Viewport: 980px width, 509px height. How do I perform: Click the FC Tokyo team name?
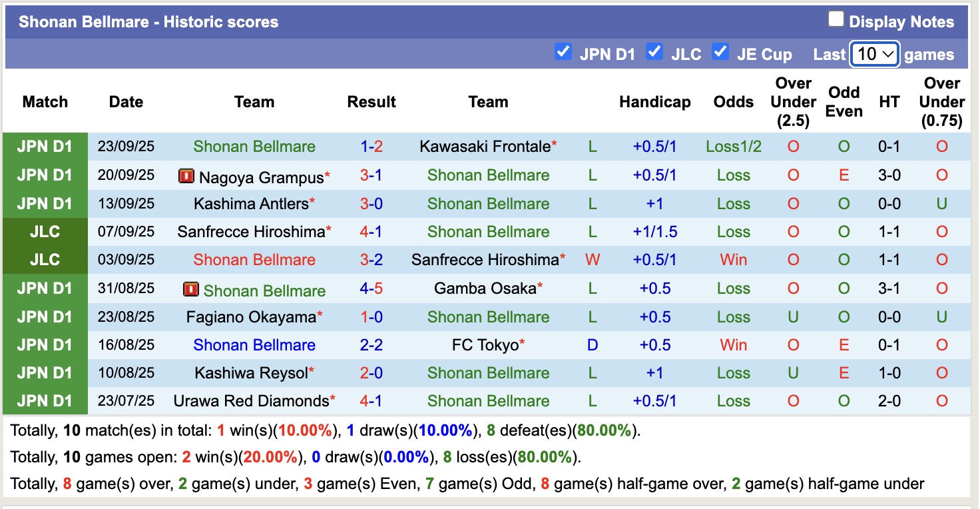[x=488, y=345]
